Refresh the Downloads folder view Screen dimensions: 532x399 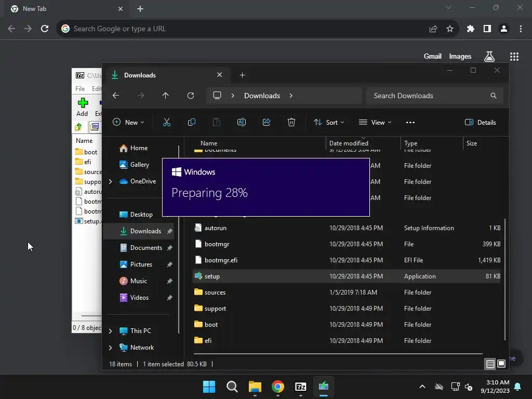[x=191, y=96]
